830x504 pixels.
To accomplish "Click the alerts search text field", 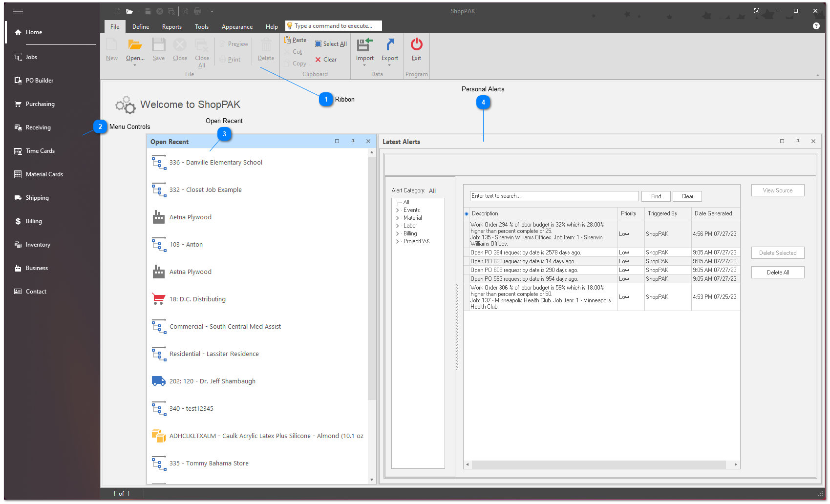I will [x=553, y=196].
